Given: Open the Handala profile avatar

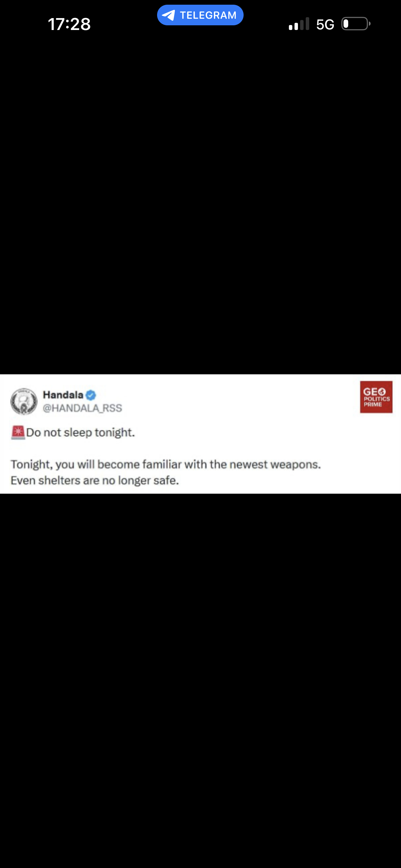Looking at the screenshot, I should tap(24, 401).
